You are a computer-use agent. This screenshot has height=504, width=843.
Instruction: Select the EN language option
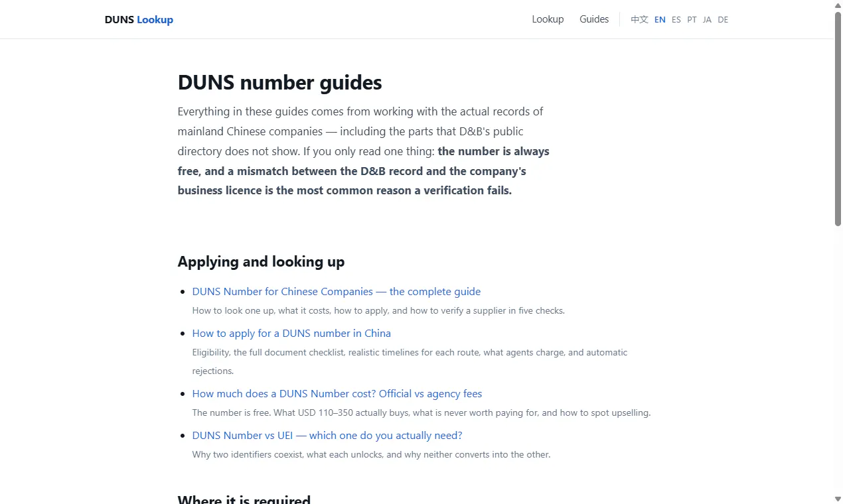(660, 20)
